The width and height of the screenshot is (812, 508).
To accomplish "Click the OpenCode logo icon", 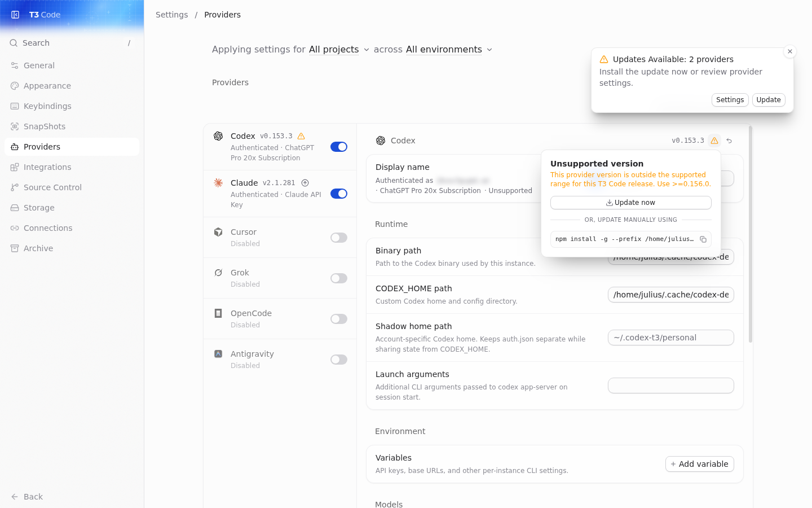I will [218, 313].
